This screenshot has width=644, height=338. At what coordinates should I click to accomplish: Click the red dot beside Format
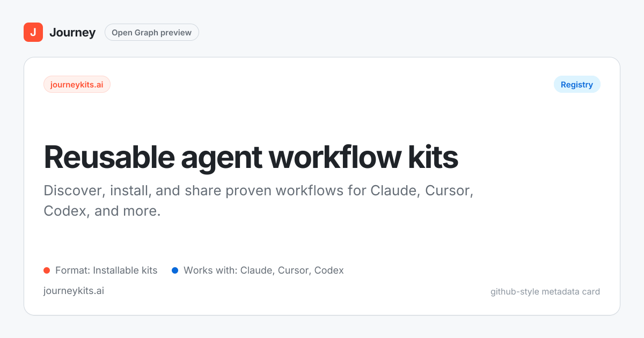tap(47, 270)
